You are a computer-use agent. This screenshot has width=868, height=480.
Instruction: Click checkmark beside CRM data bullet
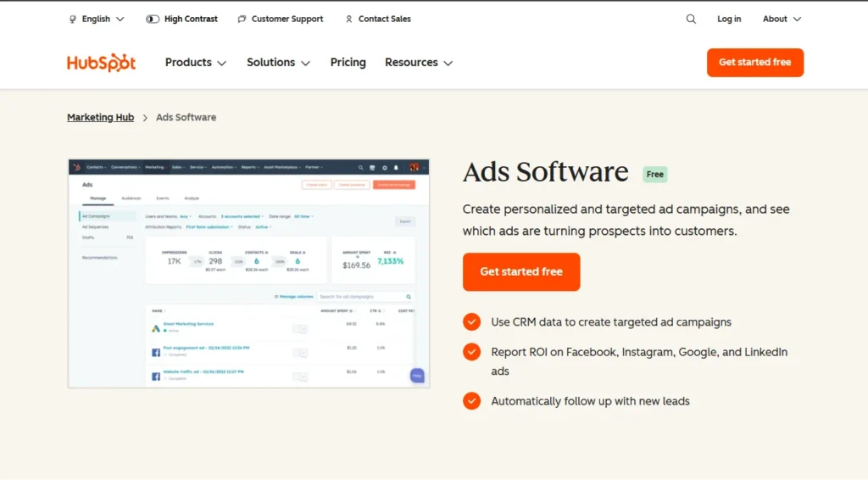click(471, 321)
